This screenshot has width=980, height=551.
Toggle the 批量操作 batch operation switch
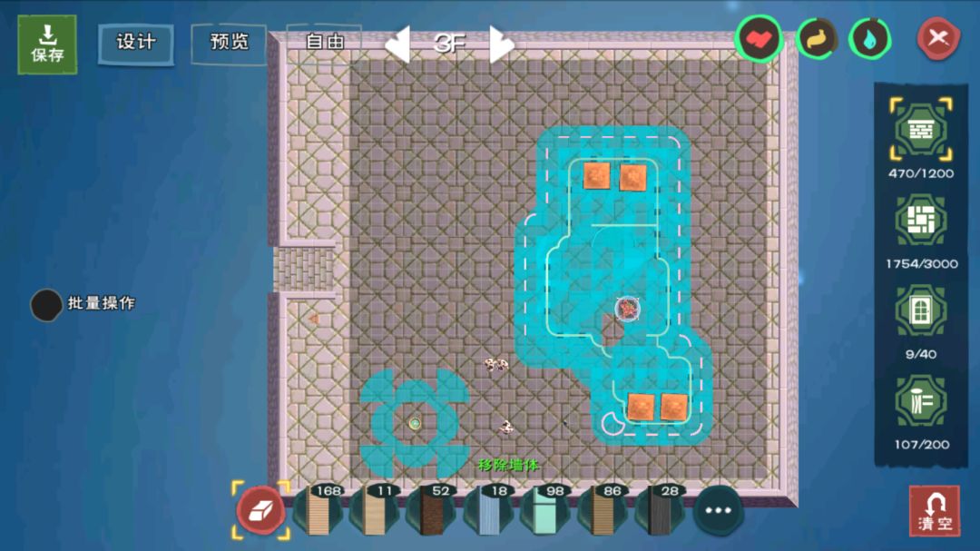pos(45,305)
